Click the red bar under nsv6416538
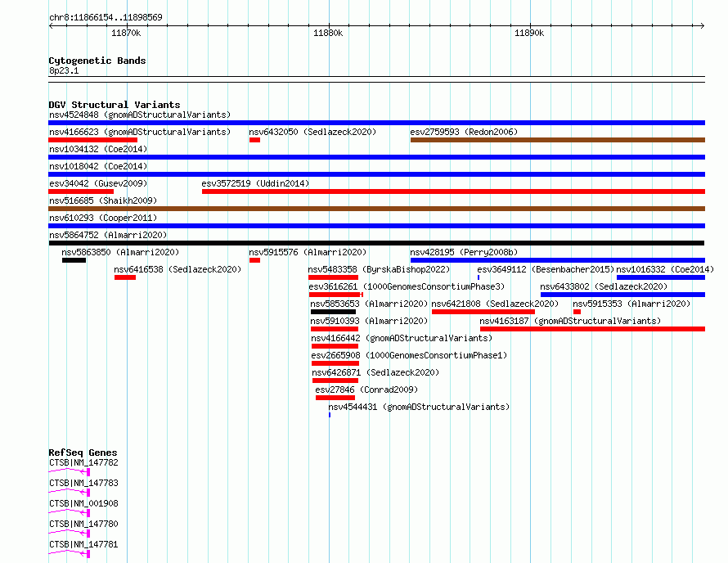 pos(125,277)
